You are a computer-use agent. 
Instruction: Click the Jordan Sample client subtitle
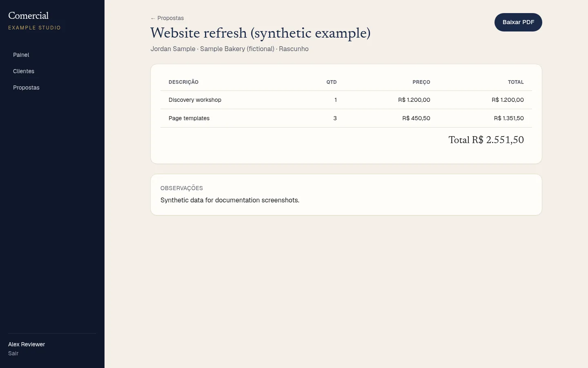click(229, 49)
